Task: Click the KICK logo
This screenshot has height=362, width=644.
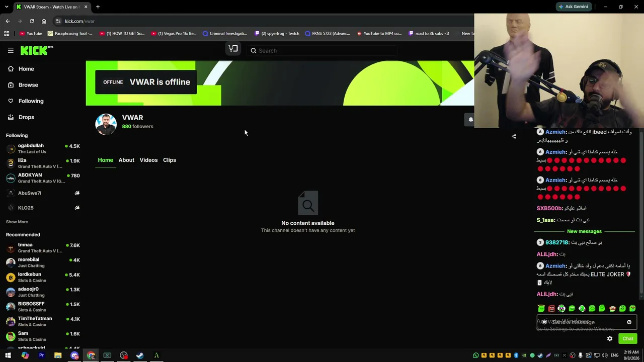Action: tap(37, 50)
